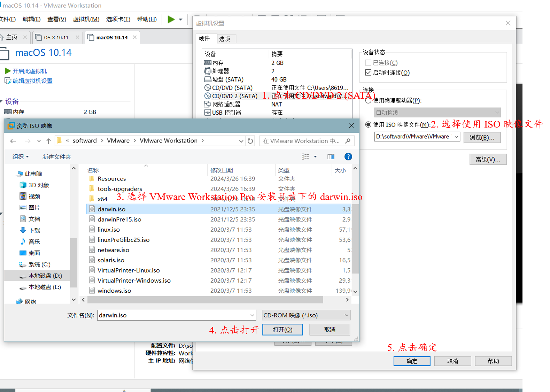This screenshot has width=550, height=392.
Task: Select linux.iso in the file list
Action: (x=219, y=230)
